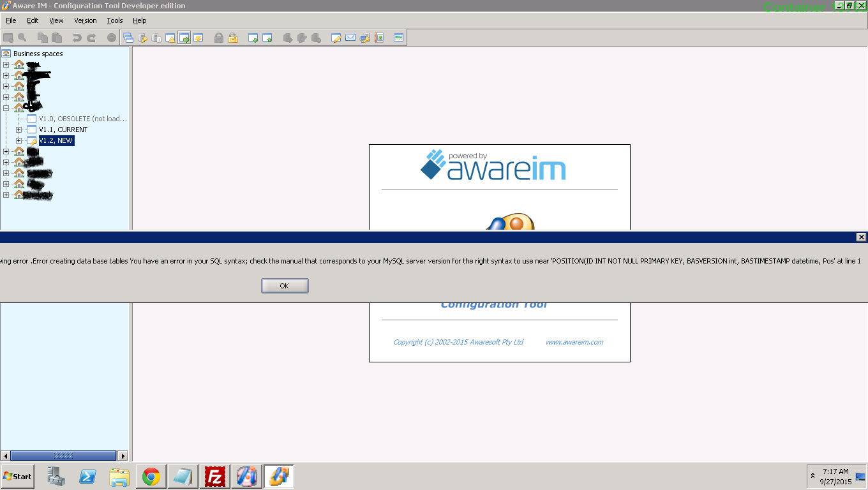Open the Tools menu
The width and height of the screenshot is (868, 490).
[115, 20]
